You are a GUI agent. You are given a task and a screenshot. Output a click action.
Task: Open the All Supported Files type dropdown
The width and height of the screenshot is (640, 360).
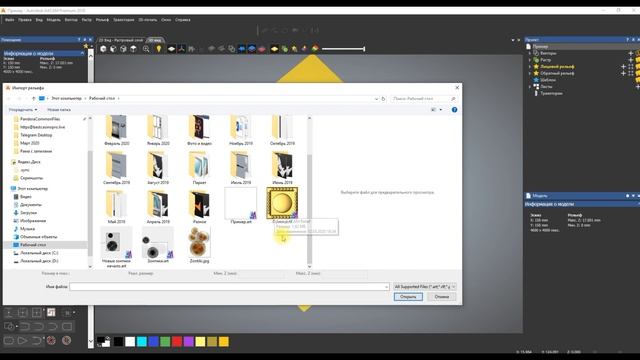pos(424,287)
